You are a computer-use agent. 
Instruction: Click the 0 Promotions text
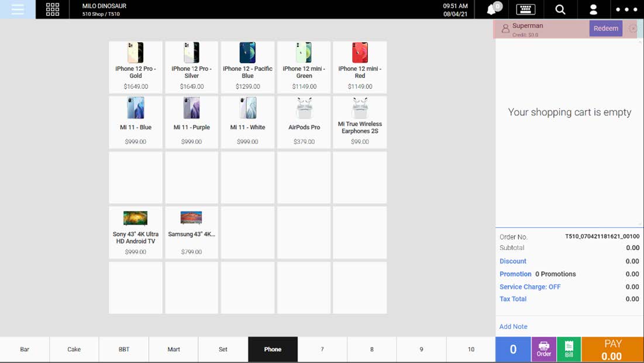555,274
